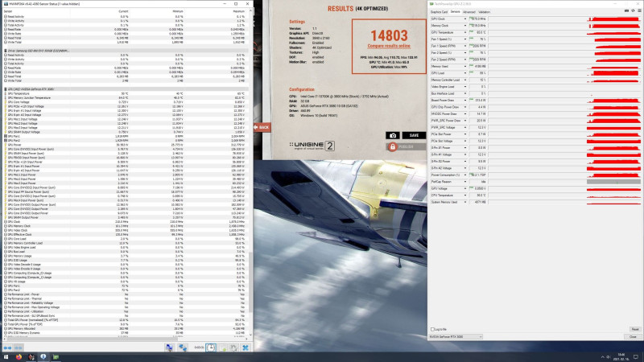Select the GPU Power row in HWiNFO

tap(126, 145)
